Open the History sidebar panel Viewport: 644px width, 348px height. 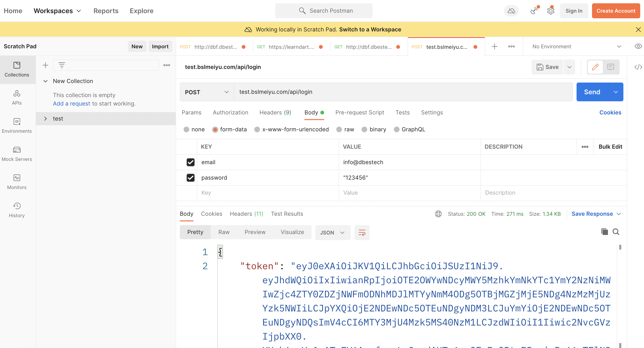click(17, 210)
